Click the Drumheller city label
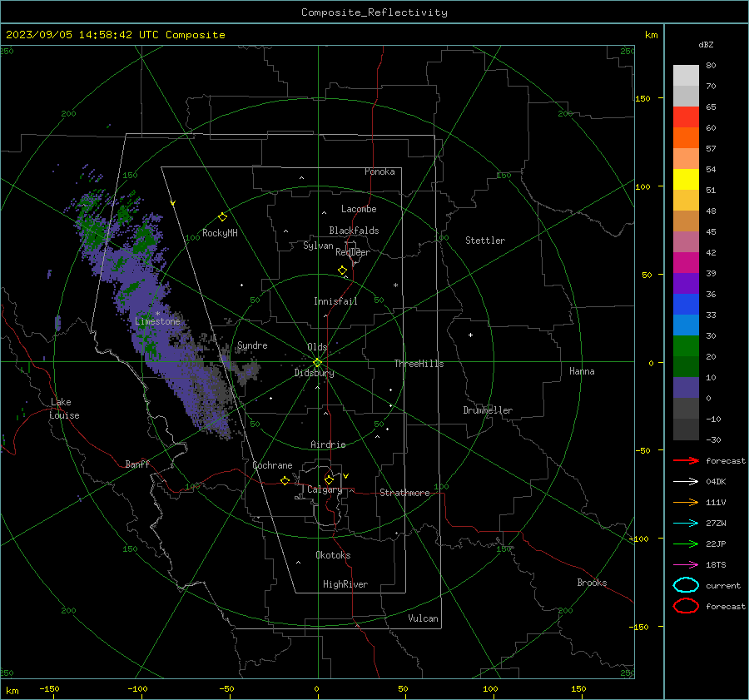 (488, 410)
